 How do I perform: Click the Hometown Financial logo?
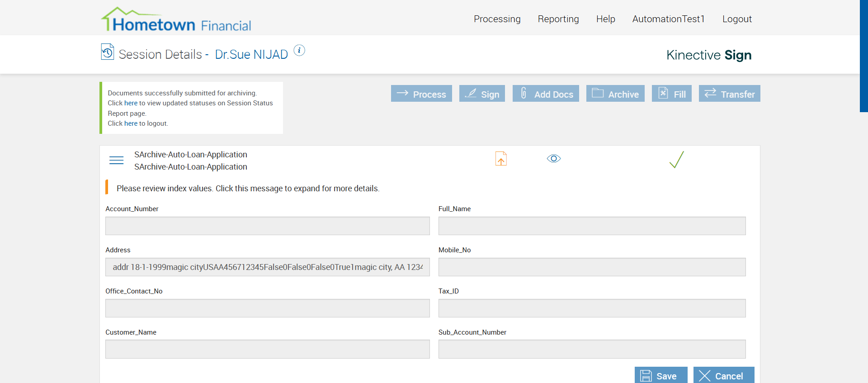point(176,19)
